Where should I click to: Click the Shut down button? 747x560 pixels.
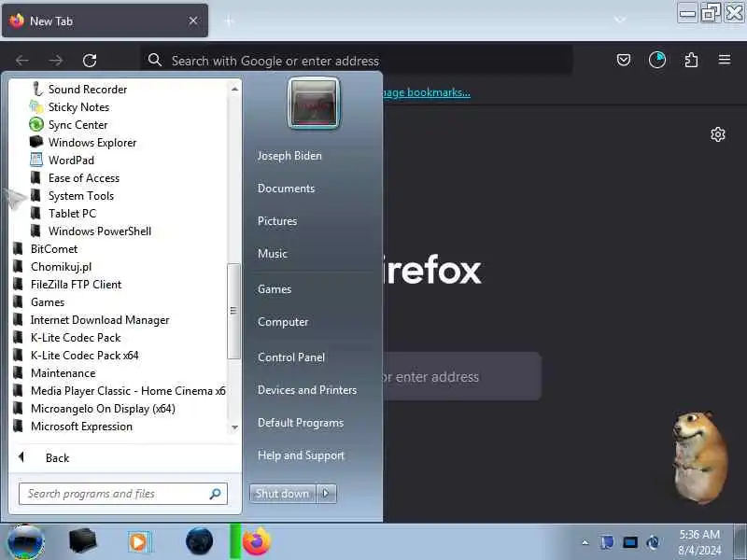click(x=283, y=494)
